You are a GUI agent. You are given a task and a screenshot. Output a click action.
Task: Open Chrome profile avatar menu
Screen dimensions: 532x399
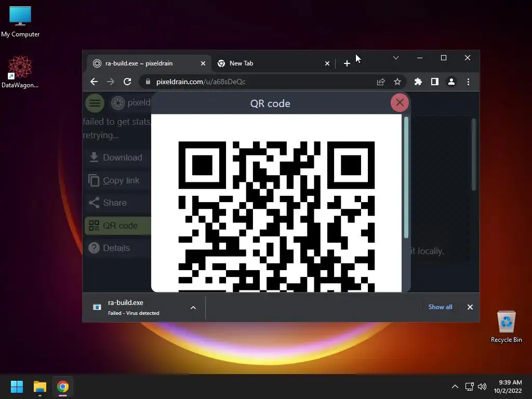[451, 82]
